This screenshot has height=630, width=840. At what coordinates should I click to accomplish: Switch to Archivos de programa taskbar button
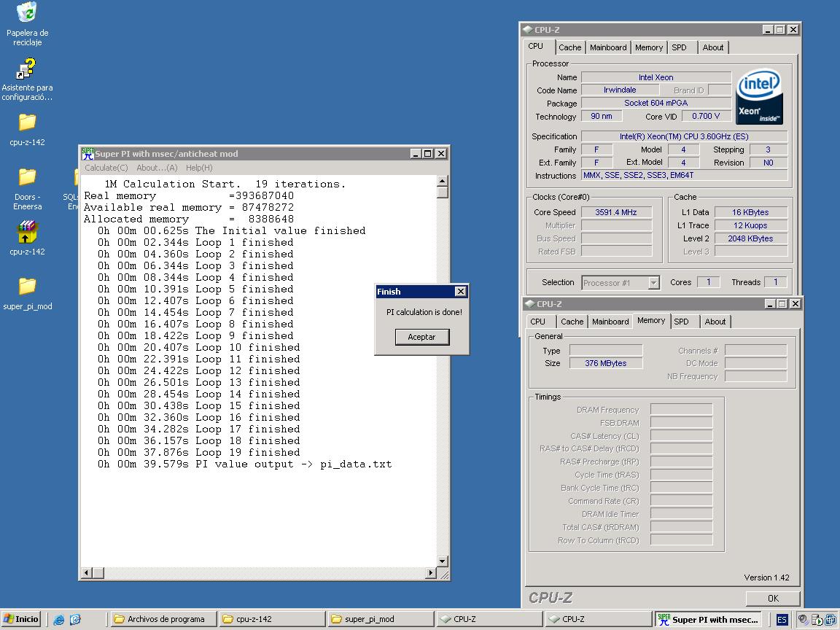(164, 619)
